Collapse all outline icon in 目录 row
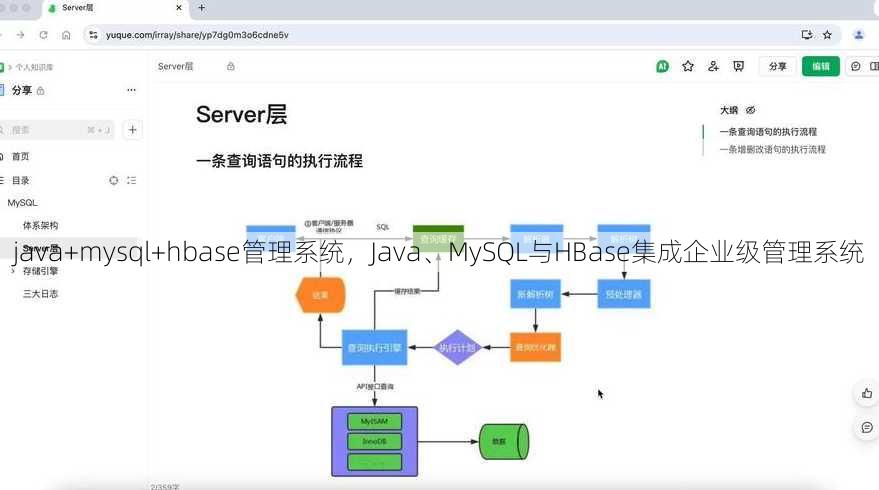 coord(131,181)
